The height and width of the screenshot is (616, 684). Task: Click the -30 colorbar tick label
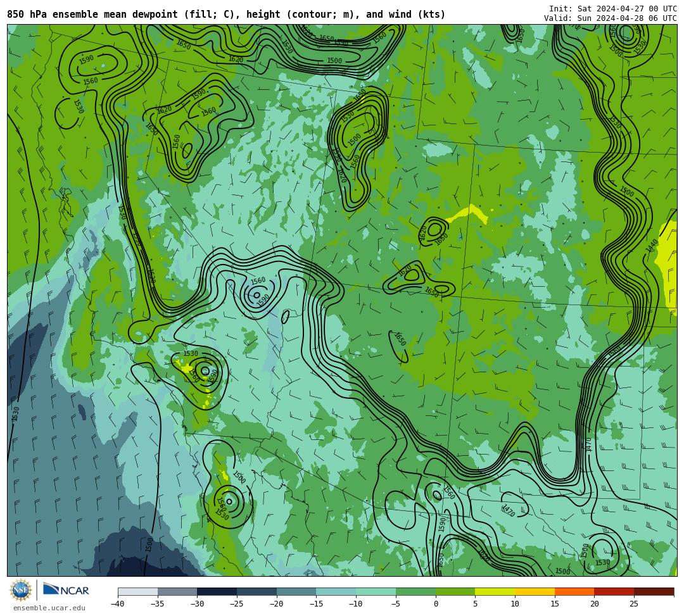197,604
